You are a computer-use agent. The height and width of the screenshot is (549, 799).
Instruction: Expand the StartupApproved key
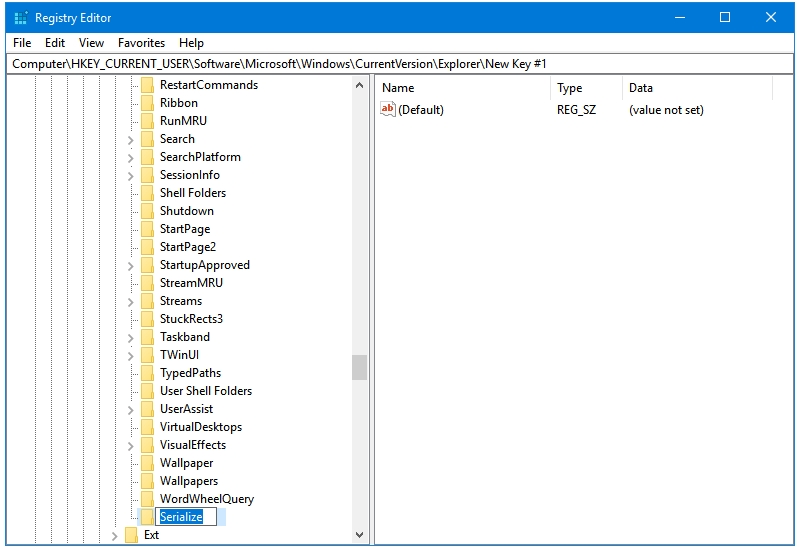[130, 266]
